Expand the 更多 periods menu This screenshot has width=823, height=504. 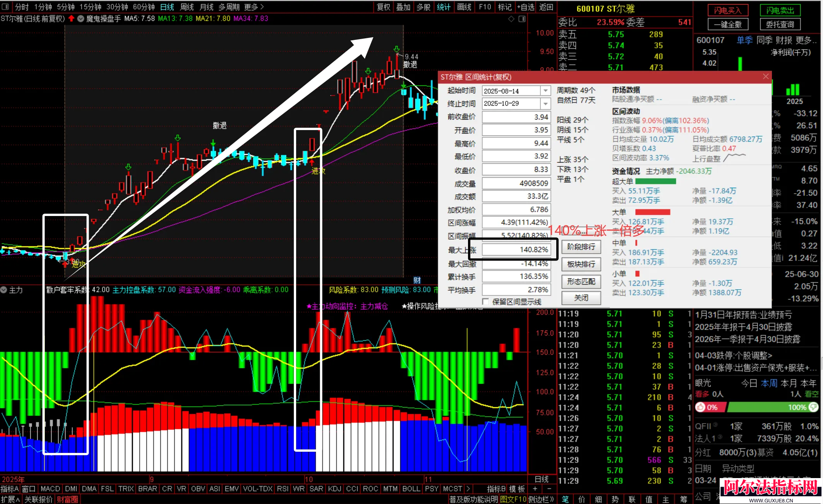point(254,7)
